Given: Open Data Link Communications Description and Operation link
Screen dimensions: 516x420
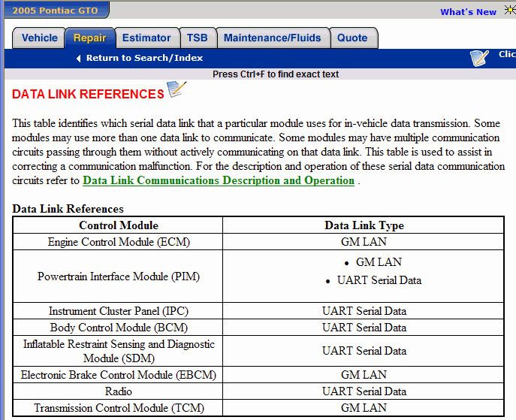Looking at the screenshot, I should [x=219, y=180].
